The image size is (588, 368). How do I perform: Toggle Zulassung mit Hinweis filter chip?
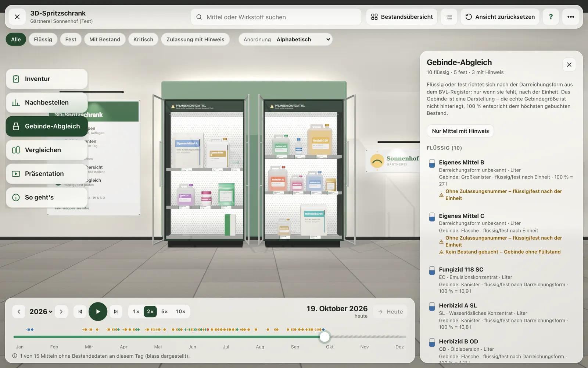click(x=195, y=39)
